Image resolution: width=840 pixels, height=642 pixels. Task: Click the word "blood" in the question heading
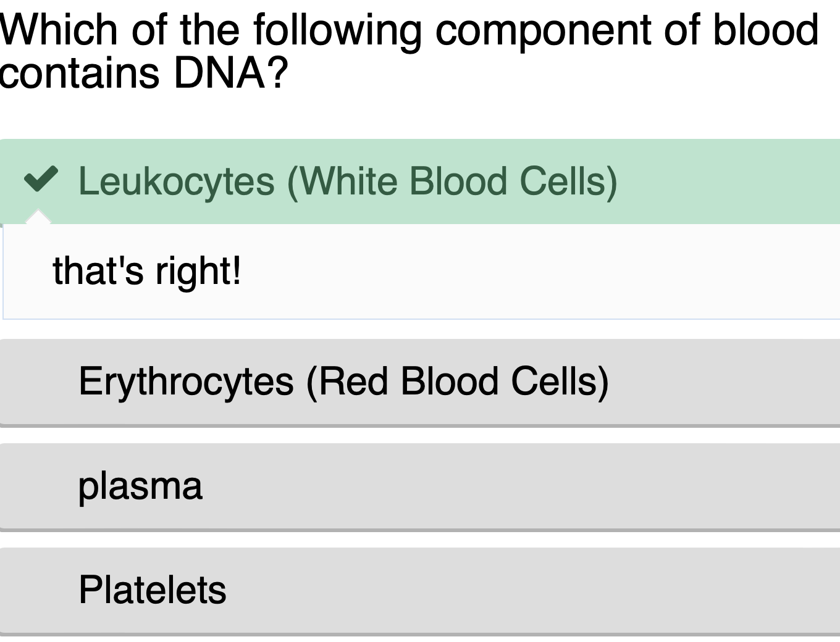coord(765,30)
